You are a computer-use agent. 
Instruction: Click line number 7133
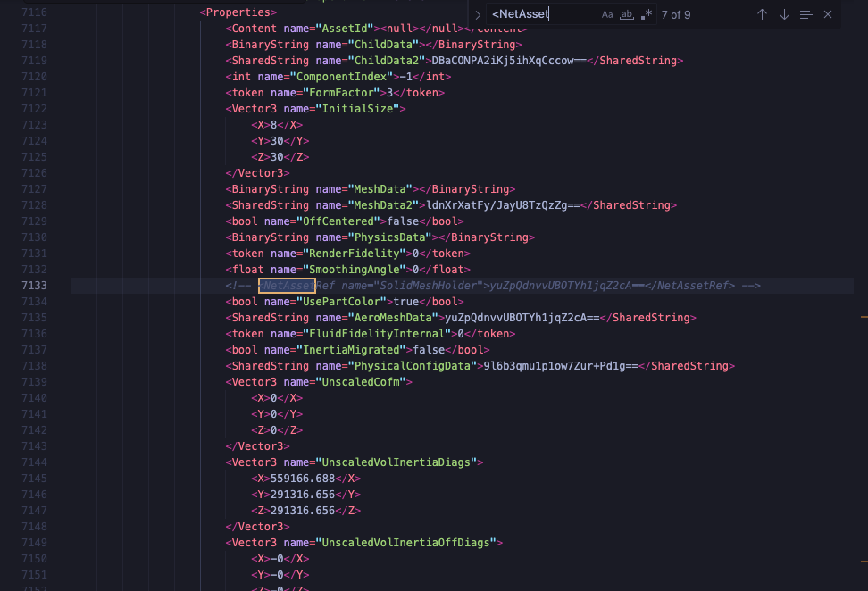[34, 286]
